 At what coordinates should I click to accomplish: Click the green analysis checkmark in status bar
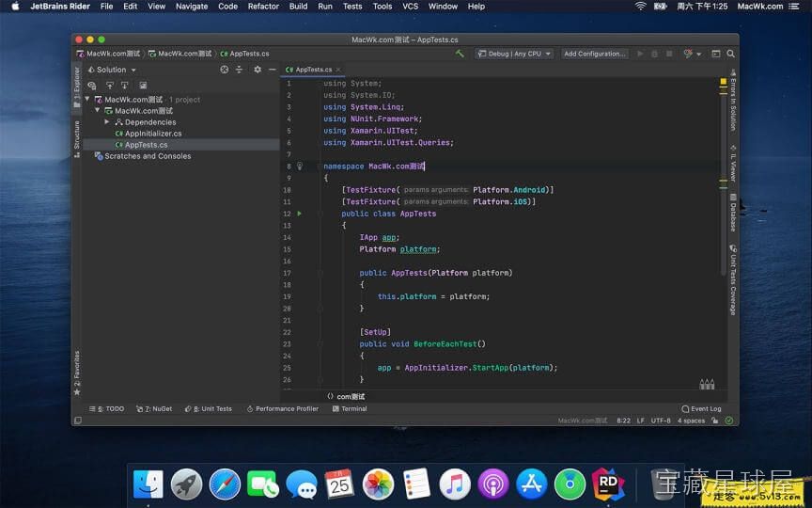(x=729, y=421)
